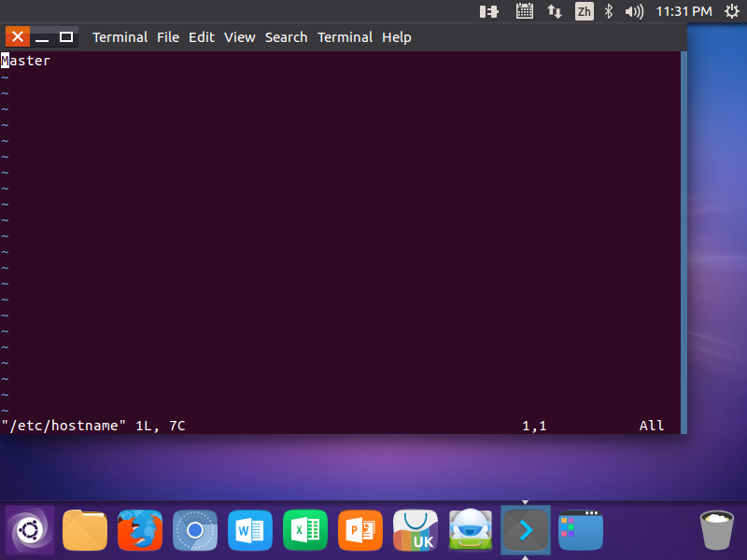Open the Help menu
The height and width of the screenshot is (560, 747).
point(396,37)
